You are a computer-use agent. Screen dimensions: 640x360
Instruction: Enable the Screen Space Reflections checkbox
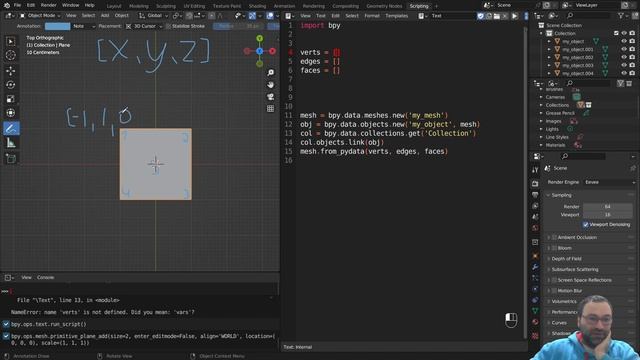[x=554, y=280]
